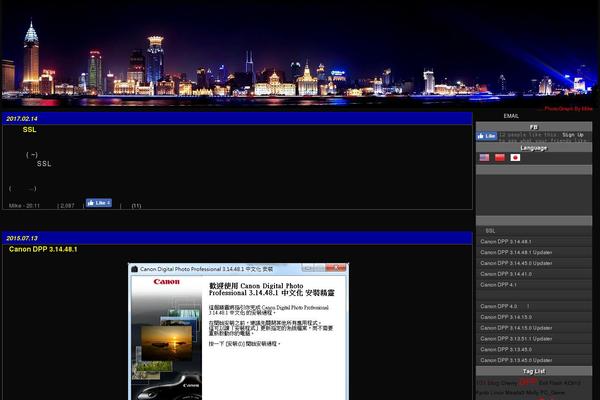This screenshot has height=400, width=600.
Task: Open sidebar Canon DPP 3.13.45.0 link
Action: (505, 349)
